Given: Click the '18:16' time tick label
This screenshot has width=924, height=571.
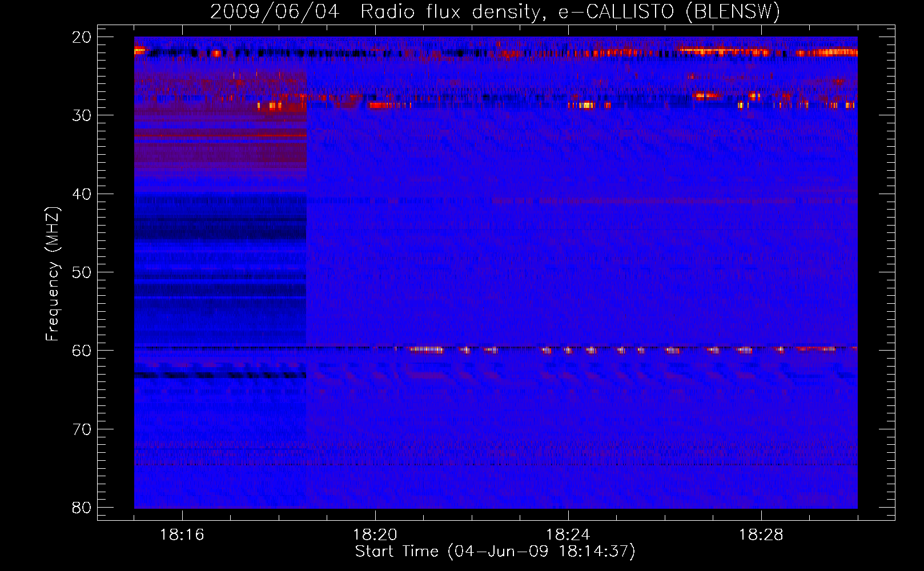Looking at the screenshot, I should [x=182, y=535].
